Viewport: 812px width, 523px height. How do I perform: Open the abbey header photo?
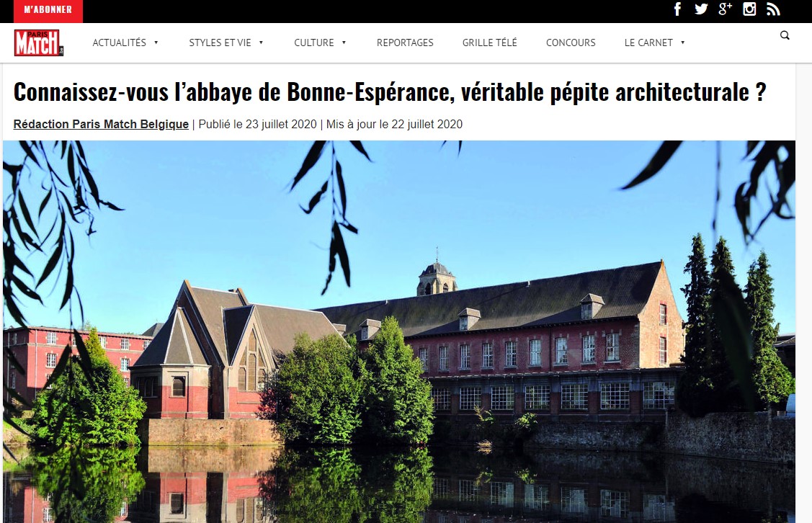398,331
